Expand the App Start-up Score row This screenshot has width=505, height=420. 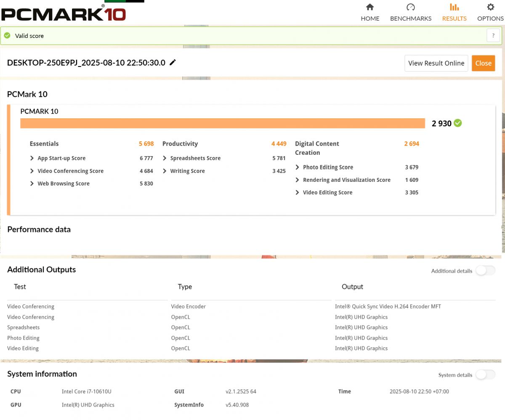32,158
